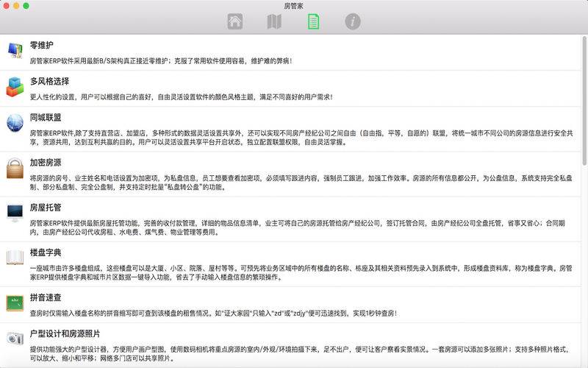Click the 拼音速查 chalkboard icon

[15, 302]
